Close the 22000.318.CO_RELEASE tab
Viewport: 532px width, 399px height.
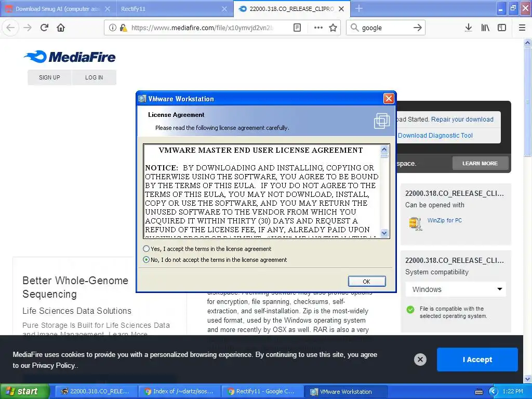342,9
